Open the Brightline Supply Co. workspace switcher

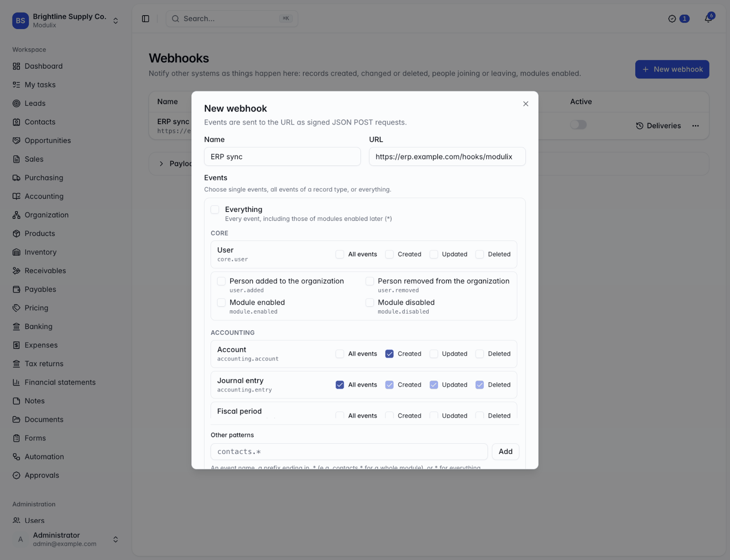click(x=66, y=21)
